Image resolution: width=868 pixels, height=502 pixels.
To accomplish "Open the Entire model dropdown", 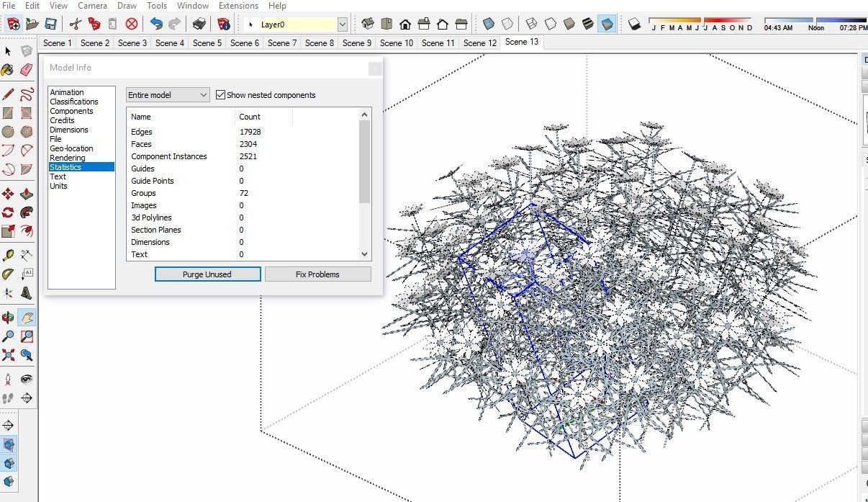I will point(168,95).
